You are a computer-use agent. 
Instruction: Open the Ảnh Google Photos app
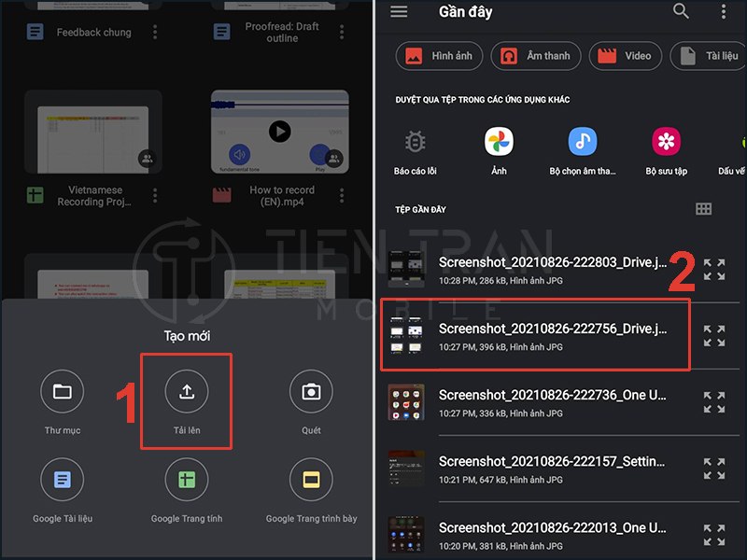(x=499, y=142)
